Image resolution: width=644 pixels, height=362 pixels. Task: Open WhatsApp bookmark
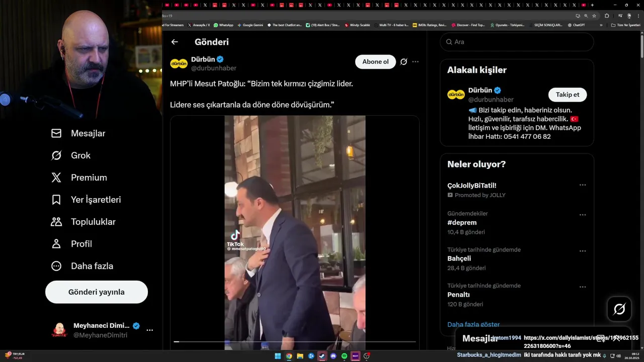tap(223, 25)
